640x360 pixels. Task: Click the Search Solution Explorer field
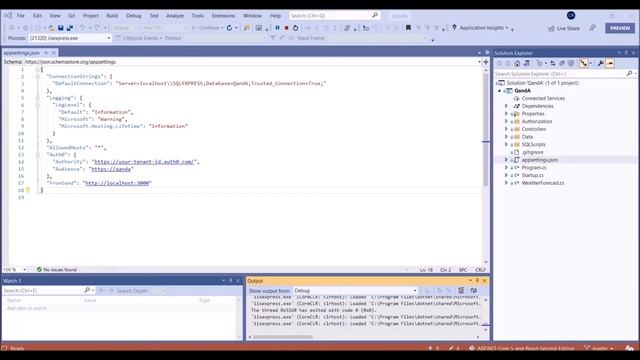coord(560,74)
